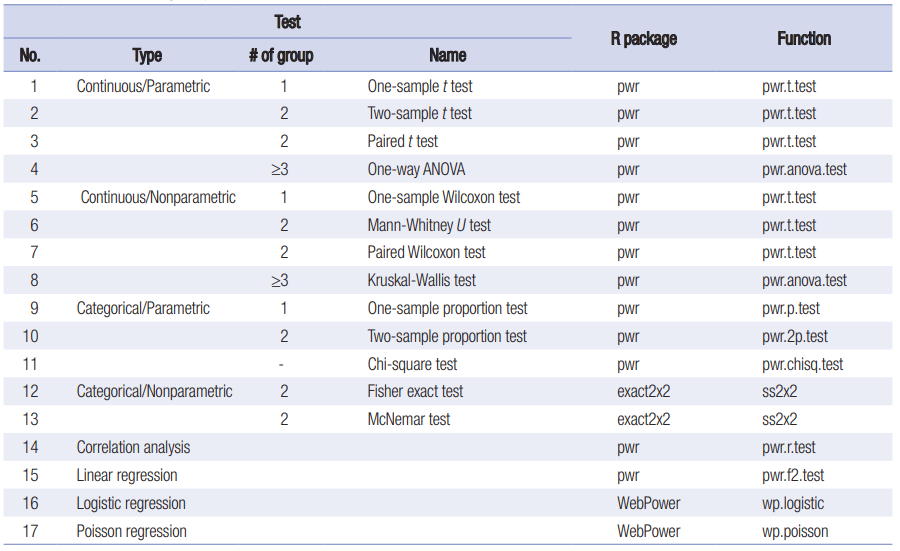The height and width of the screenshot is (551, 900).
Task: Click the "R package" column header
Action: [x=643, y=39]
